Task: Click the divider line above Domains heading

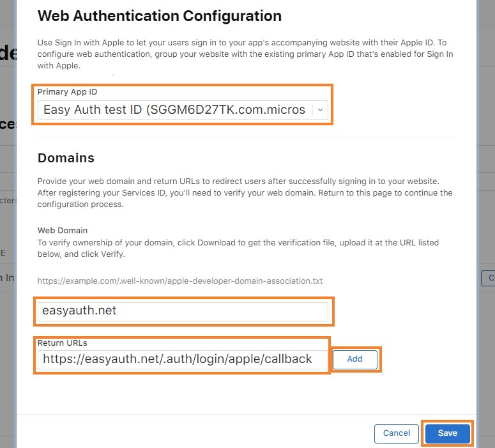Action: click(247, 137)
